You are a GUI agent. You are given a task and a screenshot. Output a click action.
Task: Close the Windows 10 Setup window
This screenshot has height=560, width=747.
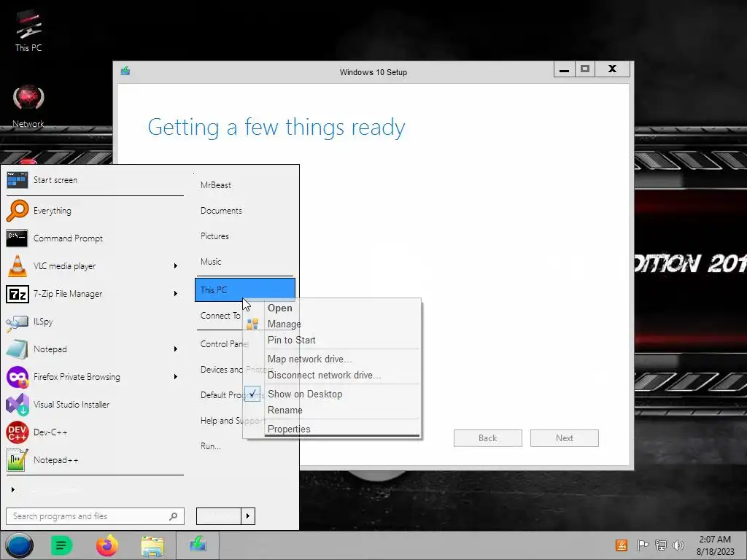[613, 69]
